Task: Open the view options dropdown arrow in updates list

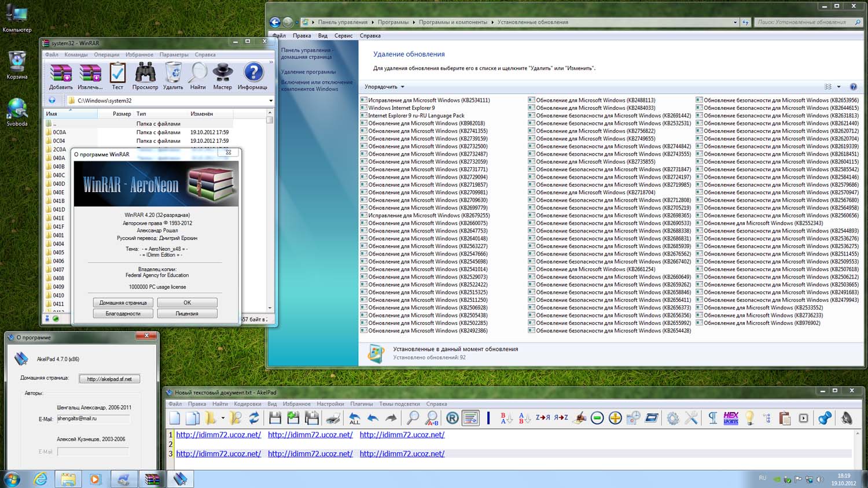Action: [x=838, y=87]
